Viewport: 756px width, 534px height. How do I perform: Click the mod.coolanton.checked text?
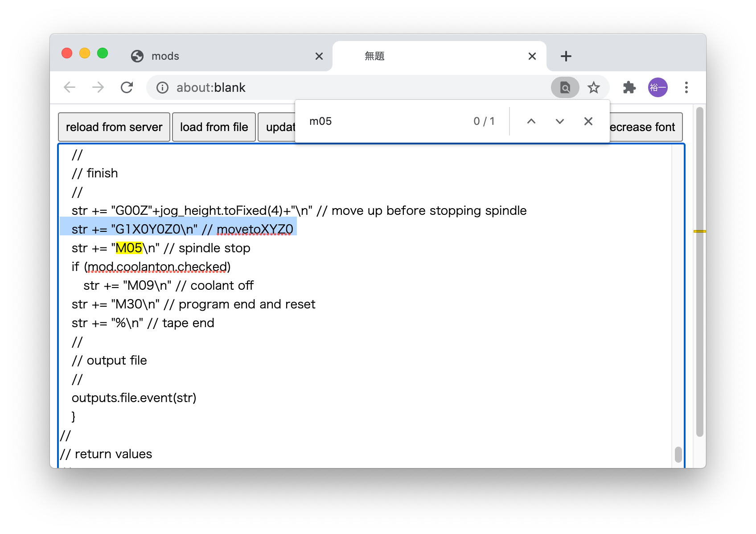click(x=157, y=267)
